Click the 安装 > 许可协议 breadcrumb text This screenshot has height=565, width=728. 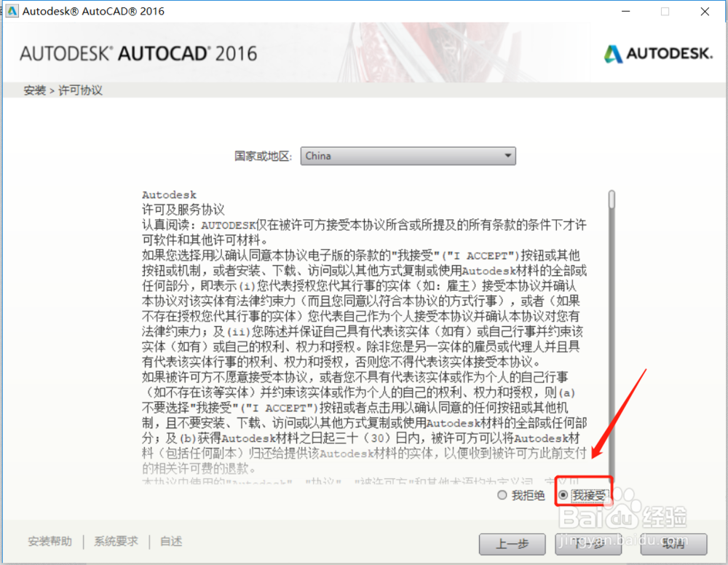click(x=63, y=90)
